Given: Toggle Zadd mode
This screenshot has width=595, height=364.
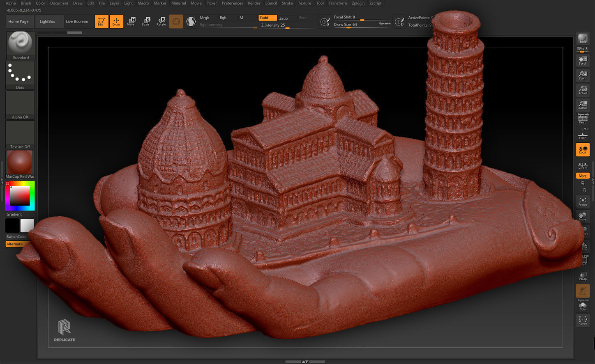Looking at the screenshot, I should tap(268, 18).
